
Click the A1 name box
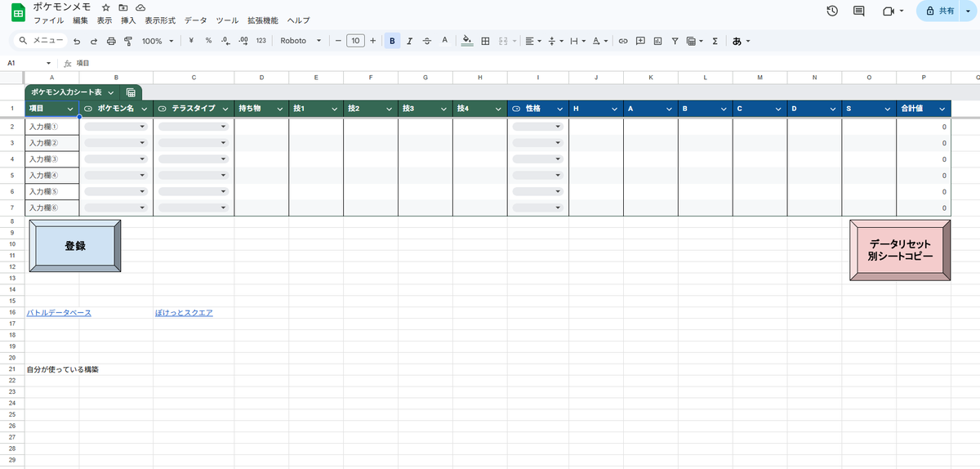click(x=29, y=63)
